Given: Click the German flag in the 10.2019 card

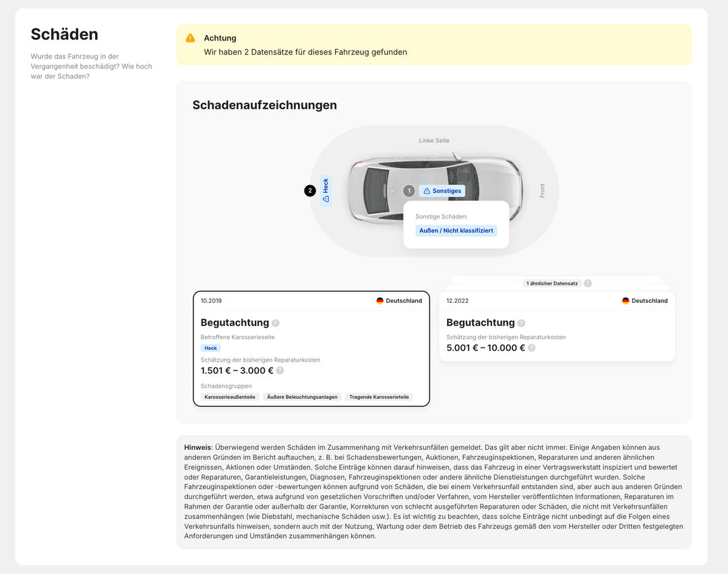Looking at the screenshot, I should [380, 301].
